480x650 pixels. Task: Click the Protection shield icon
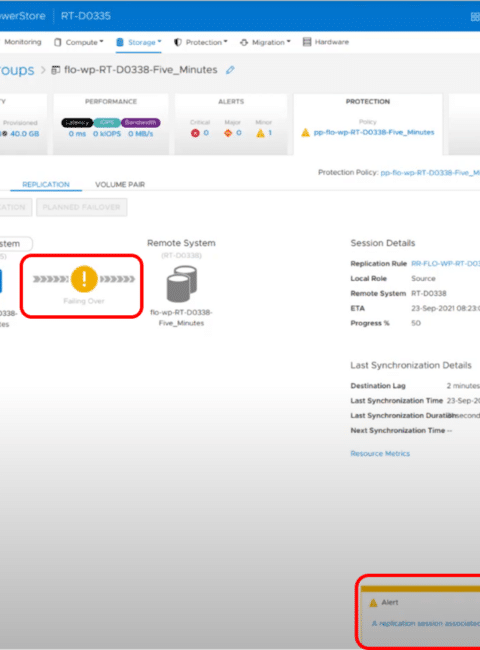point(177,42)
